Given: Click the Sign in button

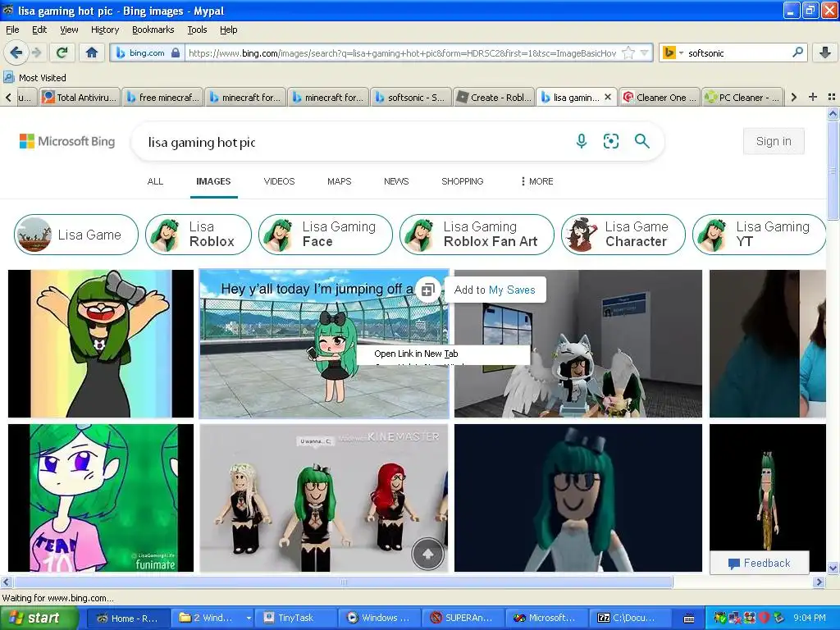Looking at the screenshot, I should [x=774, y=141].
